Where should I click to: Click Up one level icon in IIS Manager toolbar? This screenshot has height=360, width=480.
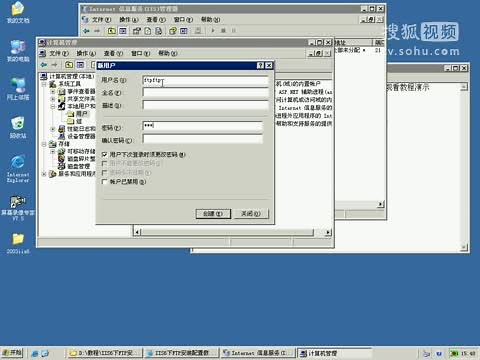(112, 31)
